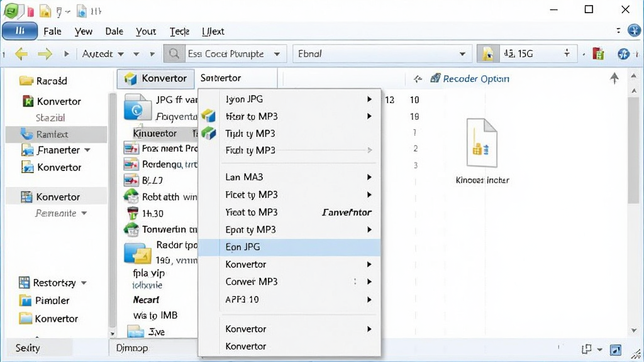Click the Radar folder icon in list

(138, 253)
